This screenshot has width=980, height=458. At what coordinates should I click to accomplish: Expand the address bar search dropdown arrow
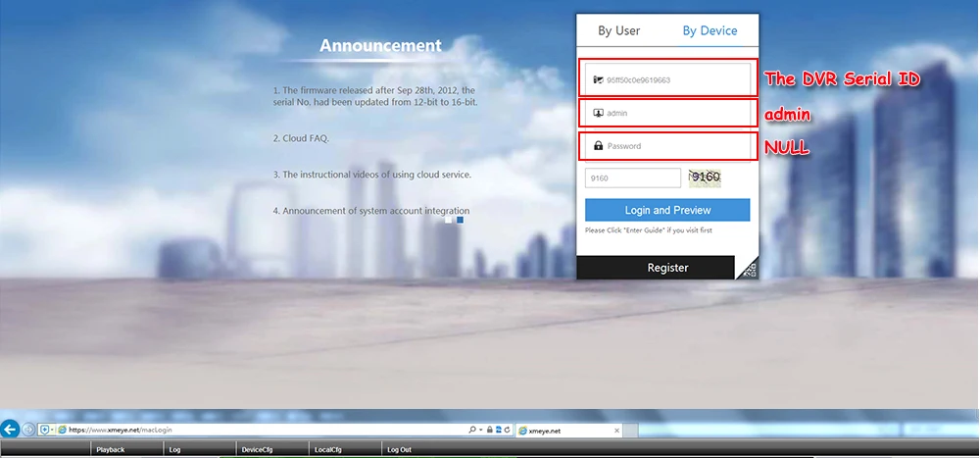click(x=480, y=430)
